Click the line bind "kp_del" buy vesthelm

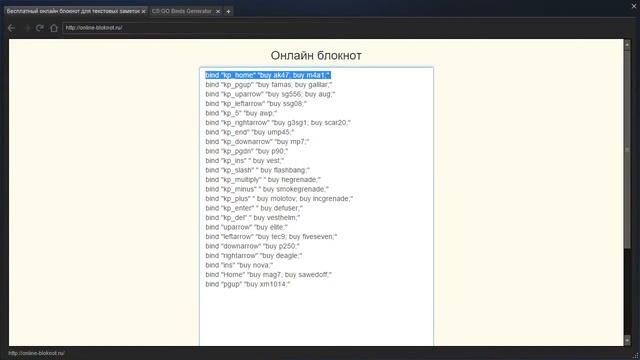[253, 218]
